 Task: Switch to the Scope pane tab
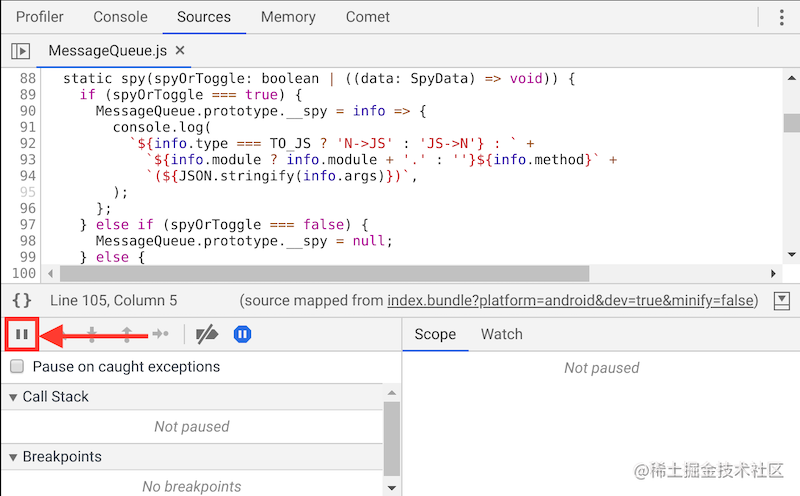coord(435,334)
